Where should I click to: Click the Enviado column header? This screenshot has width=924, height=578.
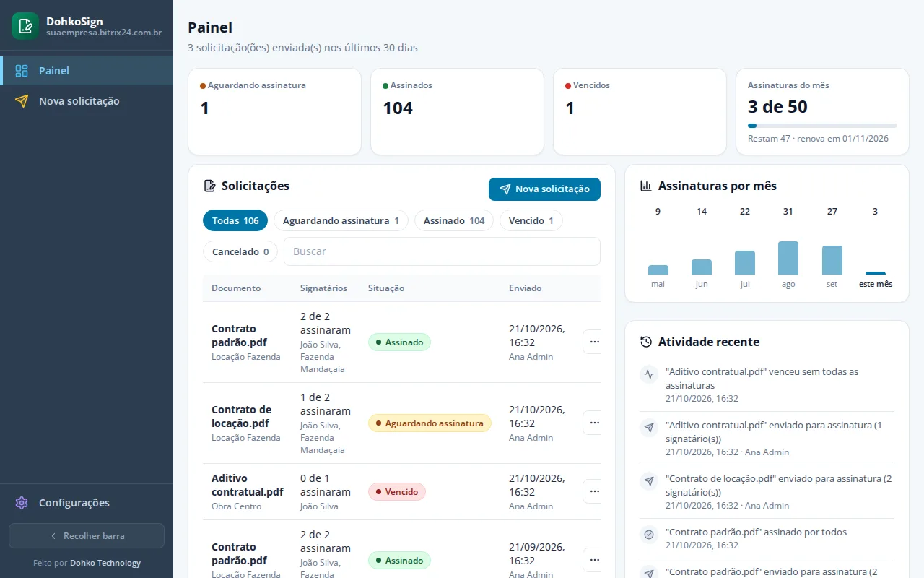click(x=525, y=288)
